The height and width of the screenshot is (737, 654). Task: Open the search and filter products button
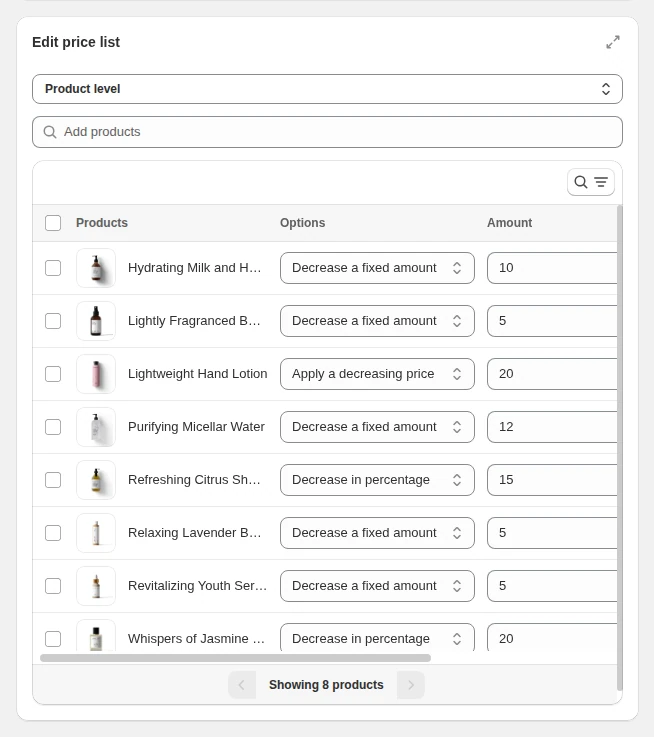coord(591,182)
